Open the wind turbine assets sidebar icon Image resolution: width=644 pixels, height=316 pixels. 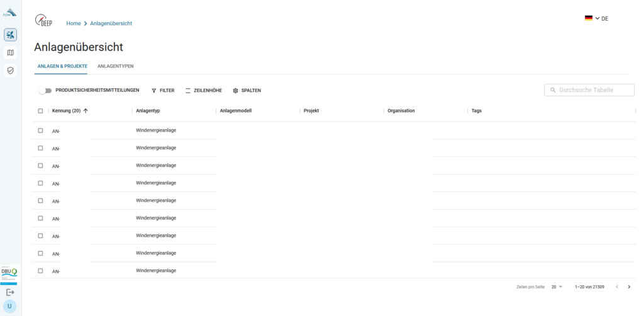10,35
